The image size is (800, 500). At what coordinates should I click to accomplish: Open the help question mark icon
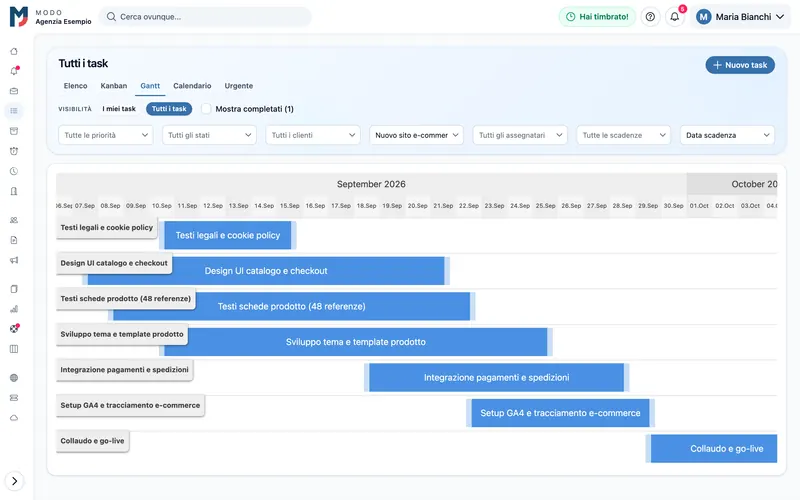(650, 17)
